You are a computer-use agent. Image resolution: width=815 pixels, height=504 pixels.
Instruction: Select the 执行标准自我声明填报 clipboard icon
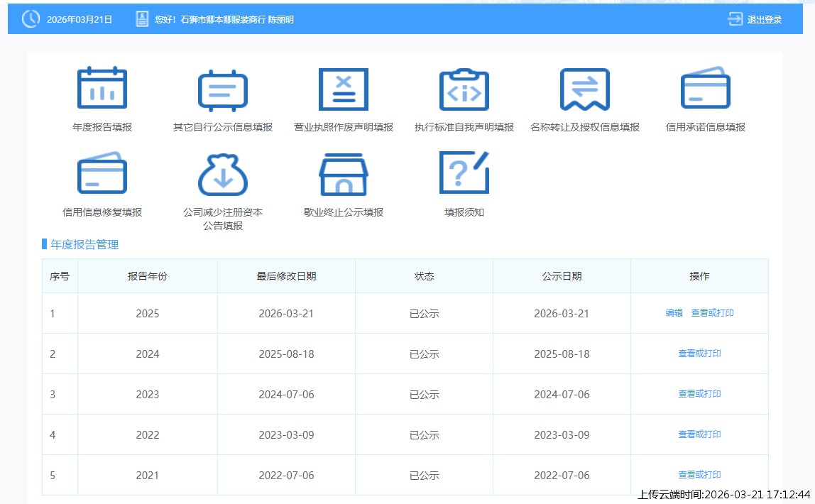(464, 89)
